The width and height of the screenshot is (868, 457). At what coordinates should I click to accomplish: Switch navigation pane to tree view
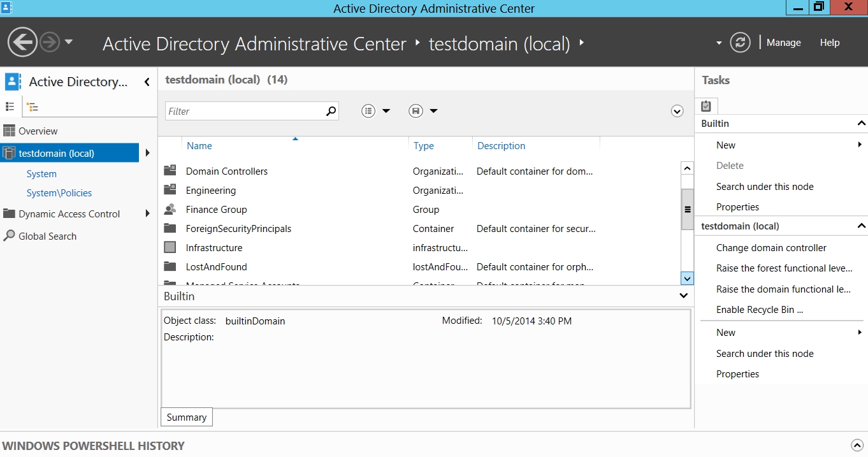33,107
